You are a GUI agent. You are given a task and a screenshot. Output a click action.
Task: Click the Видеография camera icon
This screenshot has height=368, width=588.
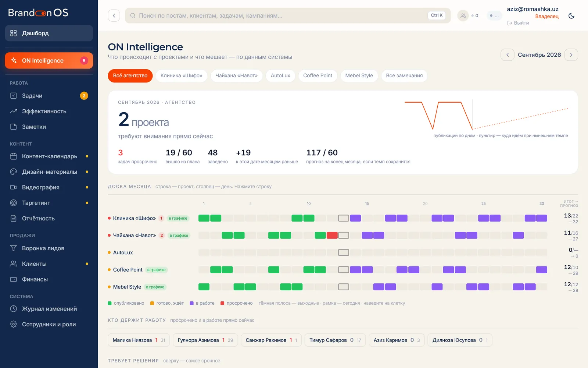coord(14,187)
